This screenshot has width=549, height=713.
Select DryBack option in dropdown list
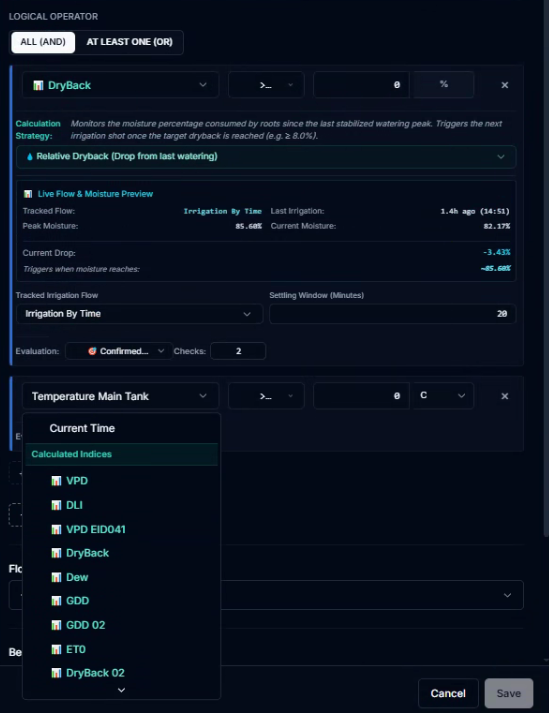coord(121,553)
